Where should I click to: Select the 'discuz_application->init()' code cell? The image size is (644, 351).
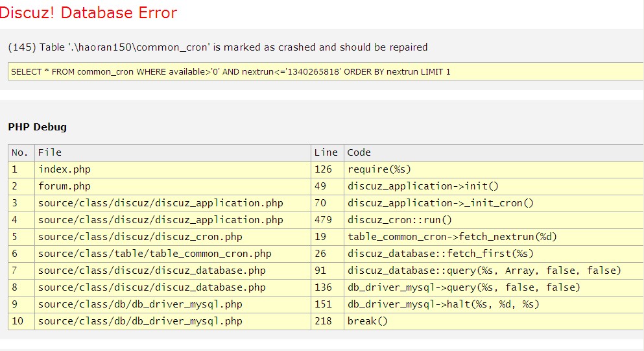point(494,186)
